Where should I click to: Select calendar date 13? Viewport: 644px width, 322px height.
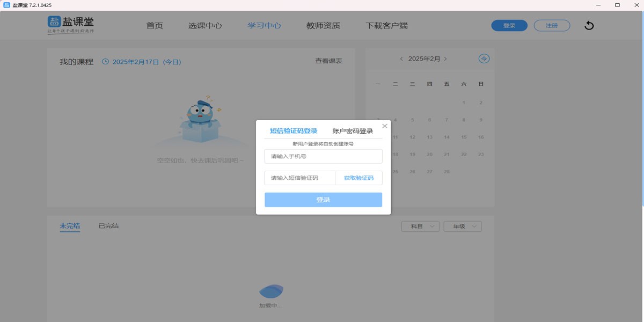pos(429,137)
